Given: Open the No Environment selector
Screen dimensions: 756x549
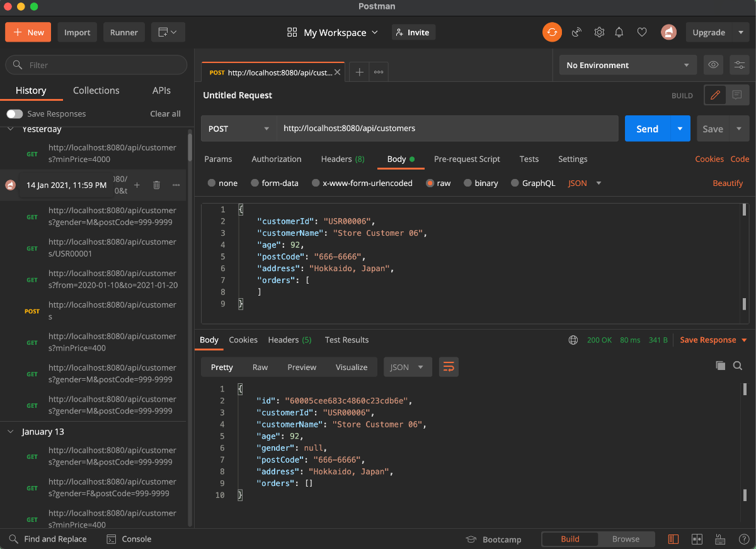Looking at the screenshot, I should point(628,65).
